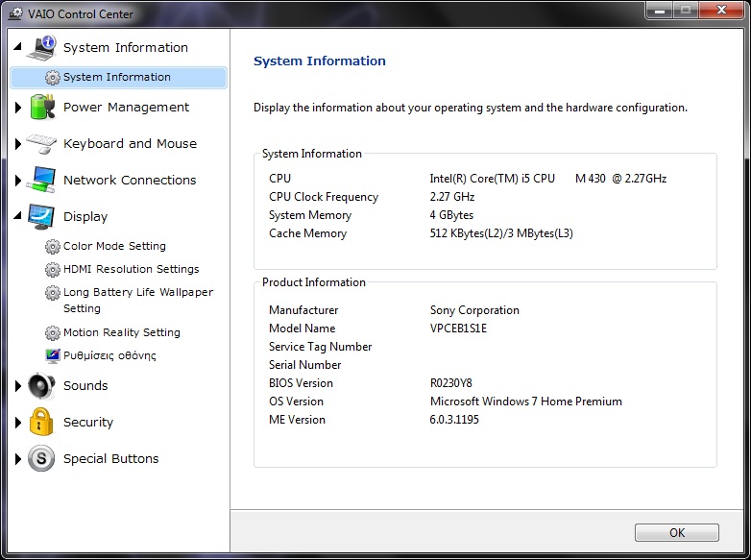The image size is (751, 560).
Task: Select the top System Information category label
Action: (x=126, y=47)
